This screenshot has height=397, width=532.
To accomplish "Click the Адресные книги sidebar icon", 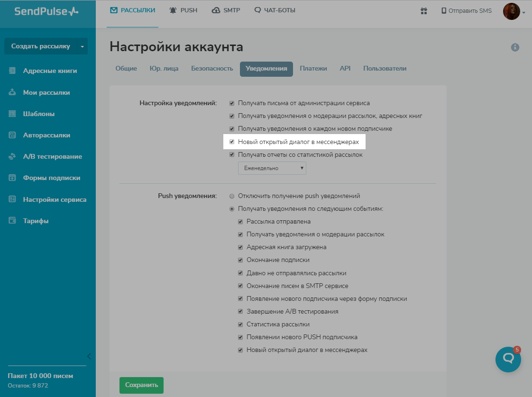I will pyautogui.click(x=12, y=71).
